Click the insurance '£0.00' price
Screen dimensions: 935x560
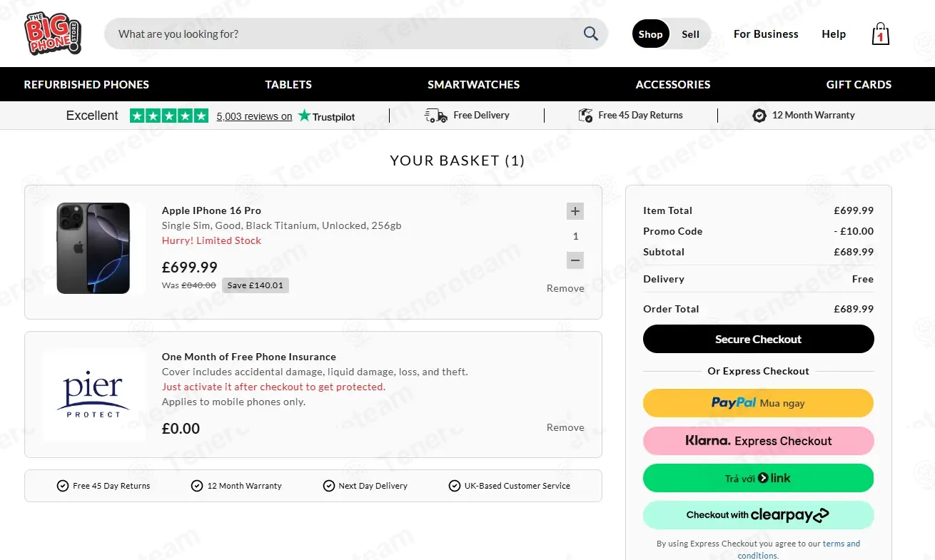[x=181, y=429]
